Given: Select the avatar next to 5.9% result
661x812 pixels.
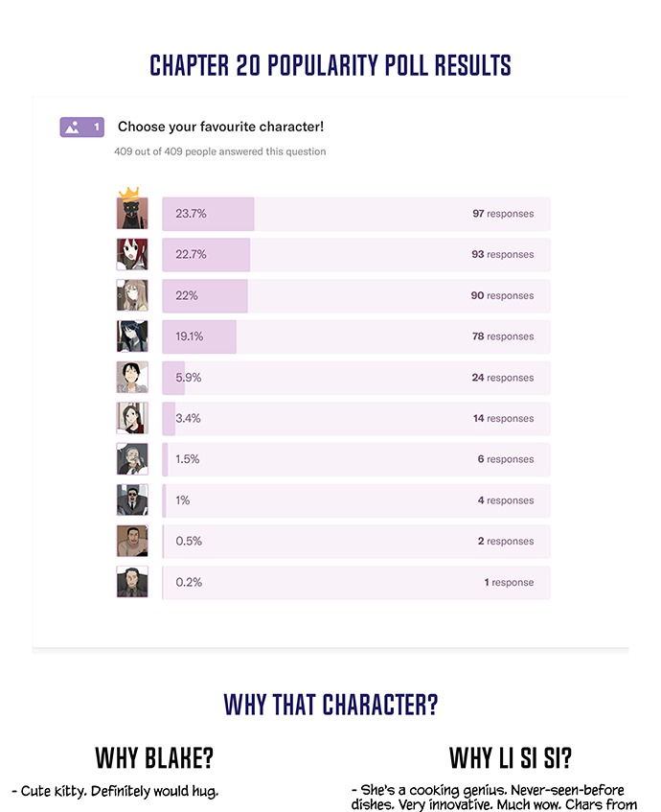Looking at the screenshot, I should tap(132, 378).
